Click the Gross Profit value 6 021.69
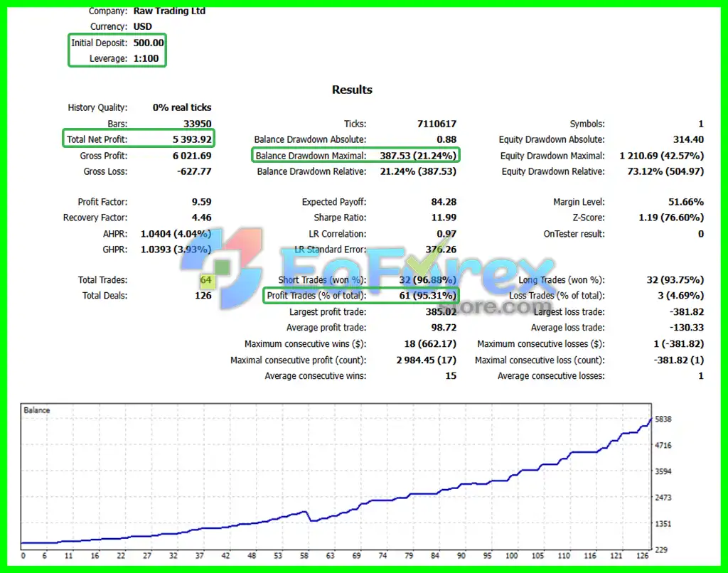Image resolution: width=728 pixels, height=573 pixels. [x=192, y=156]
